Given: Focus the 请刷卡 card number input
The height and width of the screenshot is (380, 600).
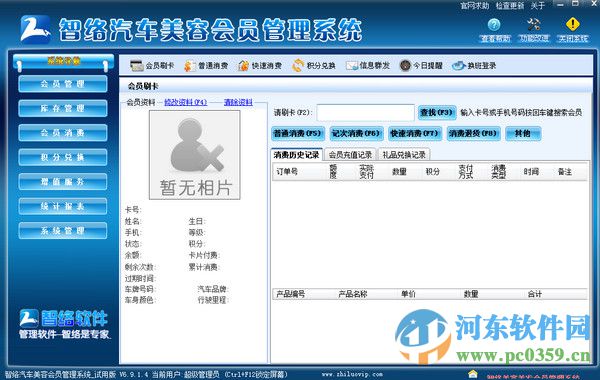Looking at the screenshot, I should click(365, 113).
